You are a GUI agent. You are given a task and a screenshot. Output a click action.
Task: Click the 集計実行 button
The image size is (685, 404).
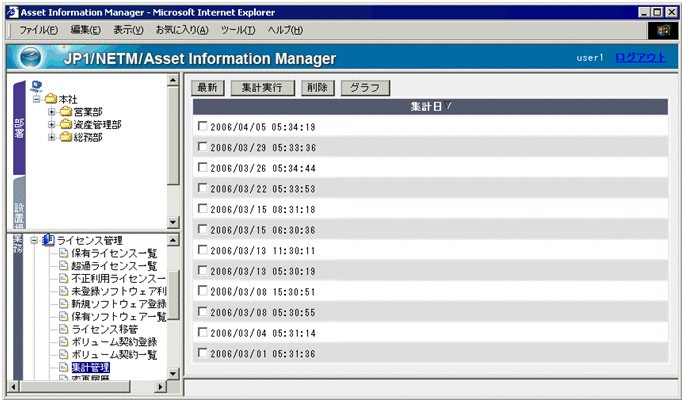click(263, 88)
